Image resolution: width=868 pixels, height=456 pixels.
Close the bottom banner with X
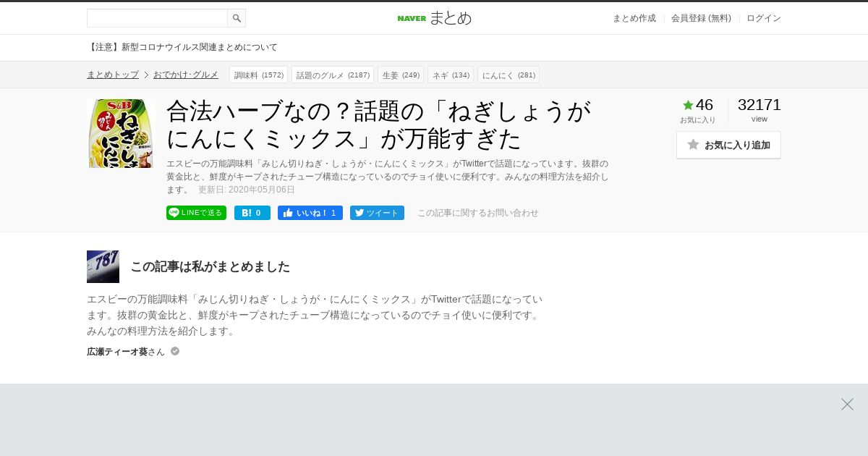tap(847, 404)
